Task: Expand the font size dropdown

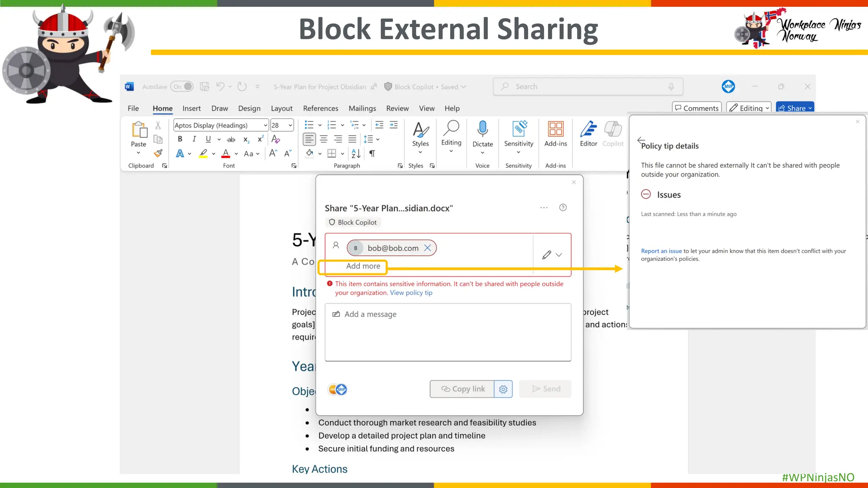Action: coord(290,125)
